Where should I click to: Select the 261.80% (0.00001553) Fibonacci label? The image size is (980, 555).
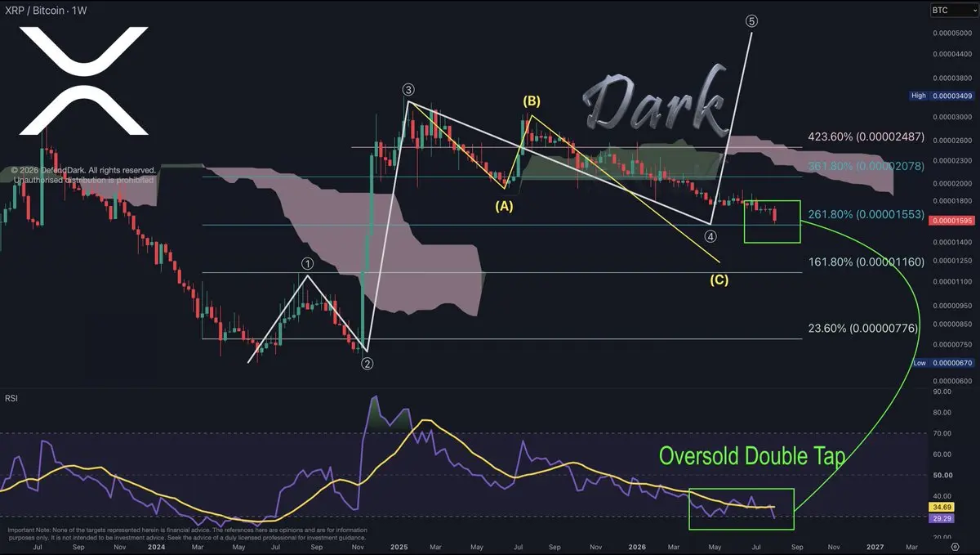(x=865, y=215)
